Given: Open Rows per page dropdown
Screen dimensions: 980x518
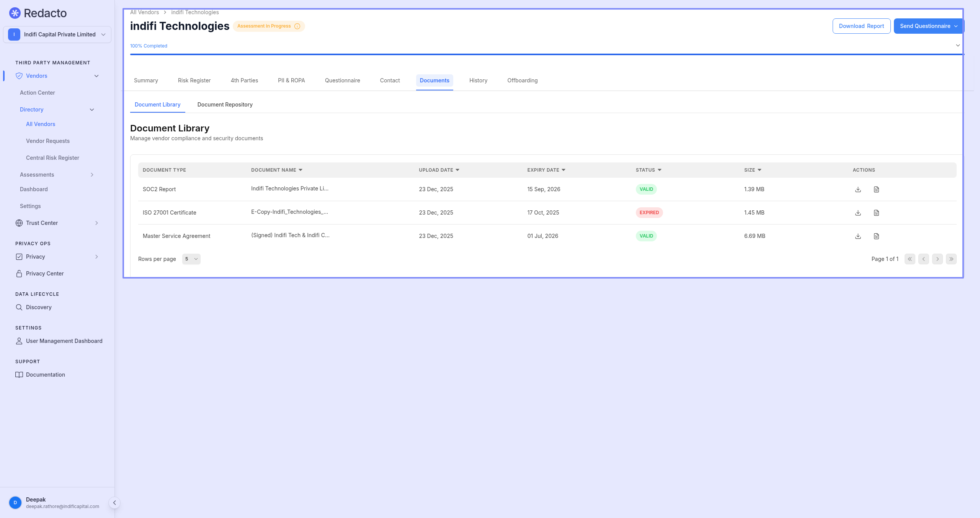Looking at the screenshot, I should click(x=191, y=259).
